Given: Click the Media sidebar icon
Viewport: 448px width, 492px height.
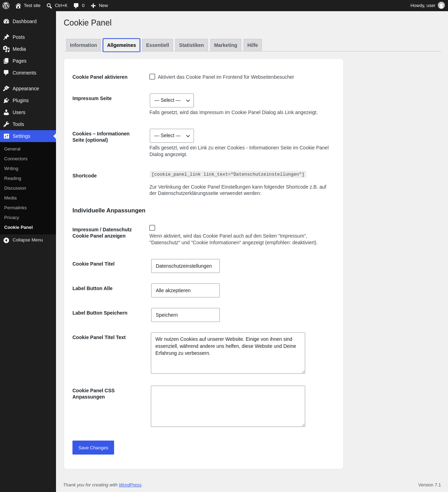Looking at the screenshot, I should tap(6, 49).
